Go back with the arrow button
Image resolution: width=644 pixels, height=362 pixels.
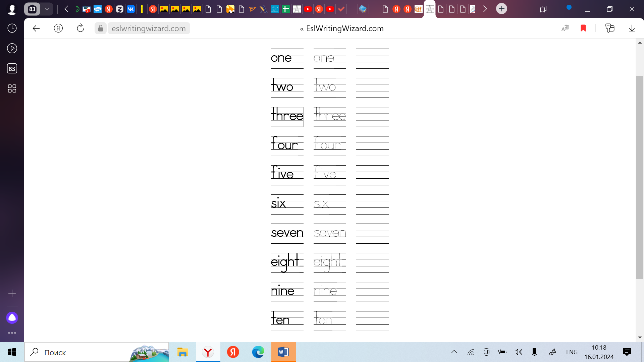click(36, 28)
